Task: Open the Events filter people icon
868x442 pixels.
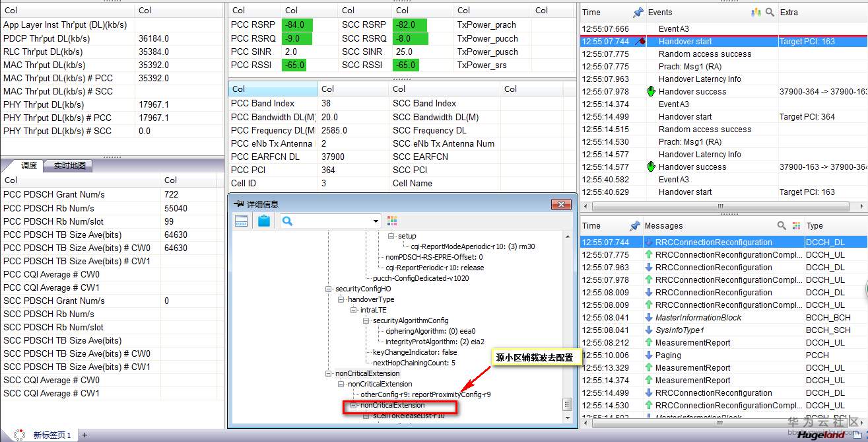Action: [756, 12]
